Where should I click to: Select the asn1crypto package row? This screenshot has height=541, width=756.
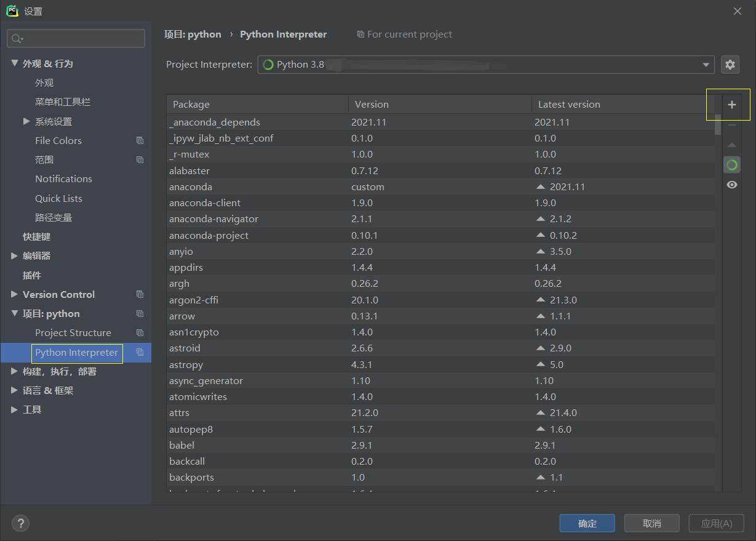coord(440,332)
